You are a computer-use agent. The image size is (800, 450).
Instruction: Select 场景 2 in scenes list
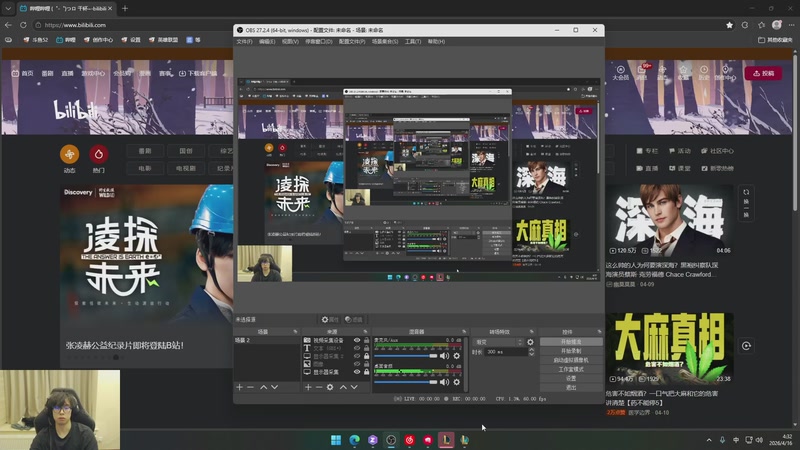[x=267, y=340]
